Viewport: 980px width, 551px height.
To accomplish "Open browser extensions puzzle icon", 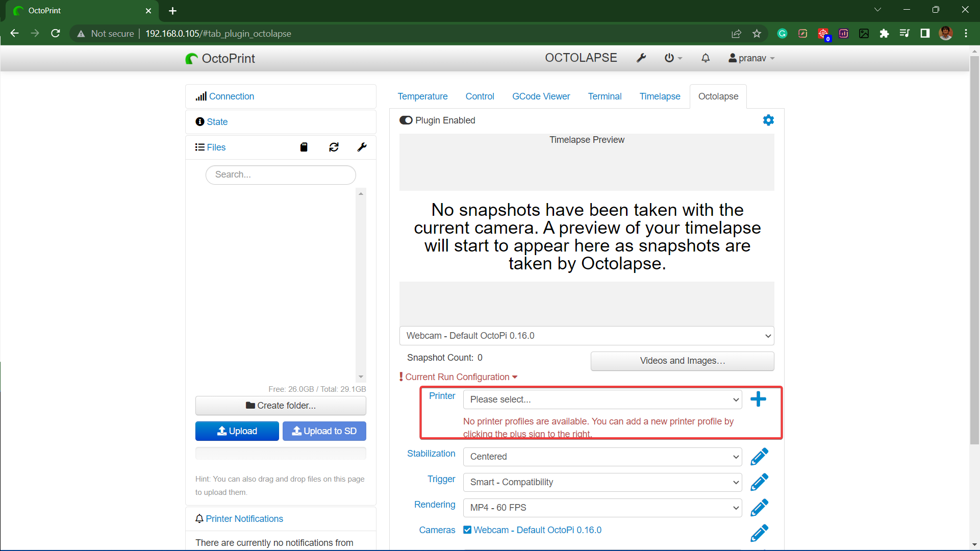I will click(884, 34).
